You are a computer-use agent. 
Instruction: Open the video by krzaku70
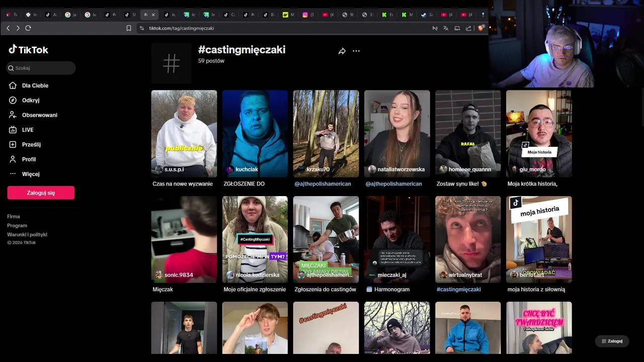coord(326,133)
